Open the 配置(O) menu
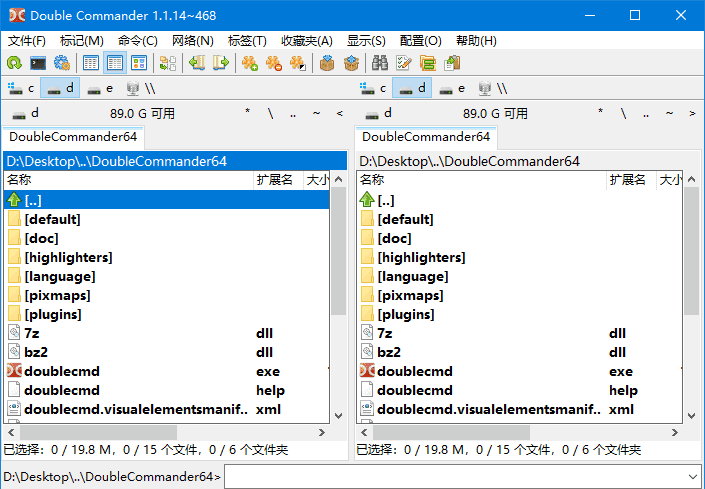The width and height of the screenshot is (705, 489). 420,41
